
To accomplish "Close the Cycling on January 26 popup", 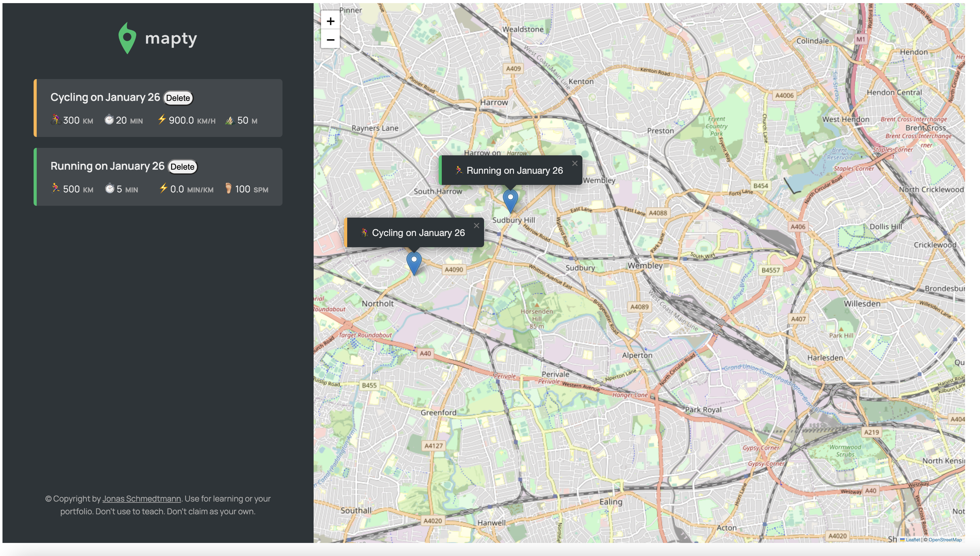I will pos(476,225).
